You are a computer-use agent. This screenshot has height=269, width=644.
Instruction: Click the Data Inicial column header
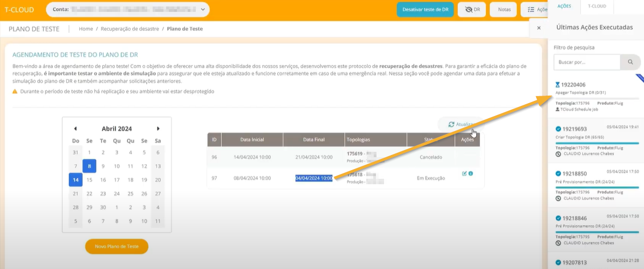click(252, 139)
